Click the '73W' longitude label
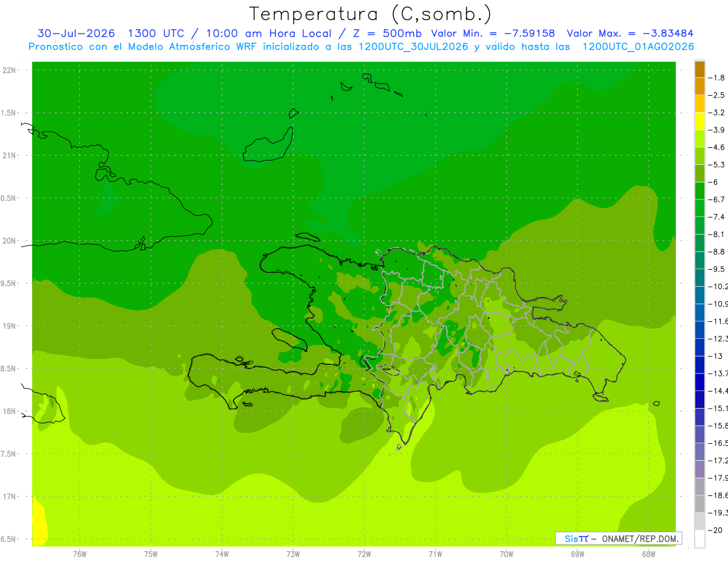 [293, 554]
